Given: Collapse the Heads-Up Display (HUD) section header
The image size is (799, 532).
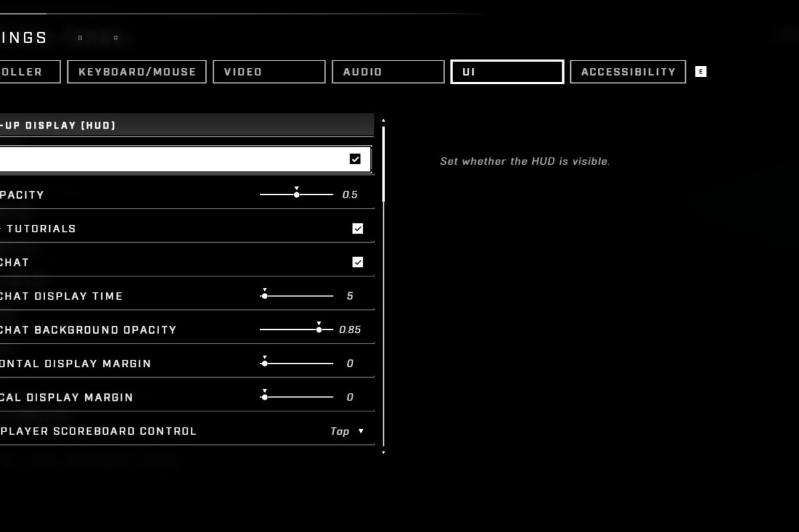Looking at the screenshot, I should 186,125.
